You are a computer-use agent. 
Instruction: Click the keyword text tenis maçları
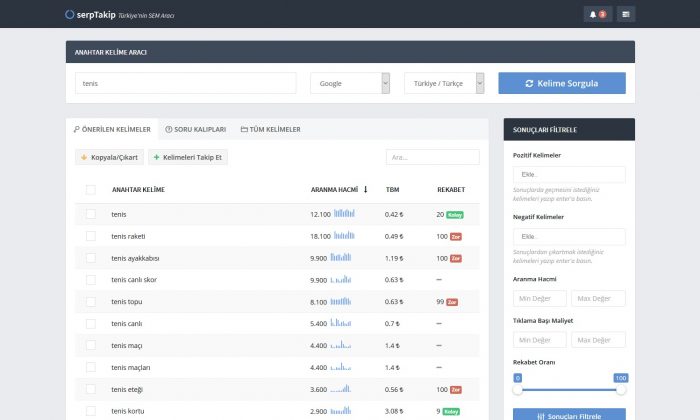pos(131,368)
